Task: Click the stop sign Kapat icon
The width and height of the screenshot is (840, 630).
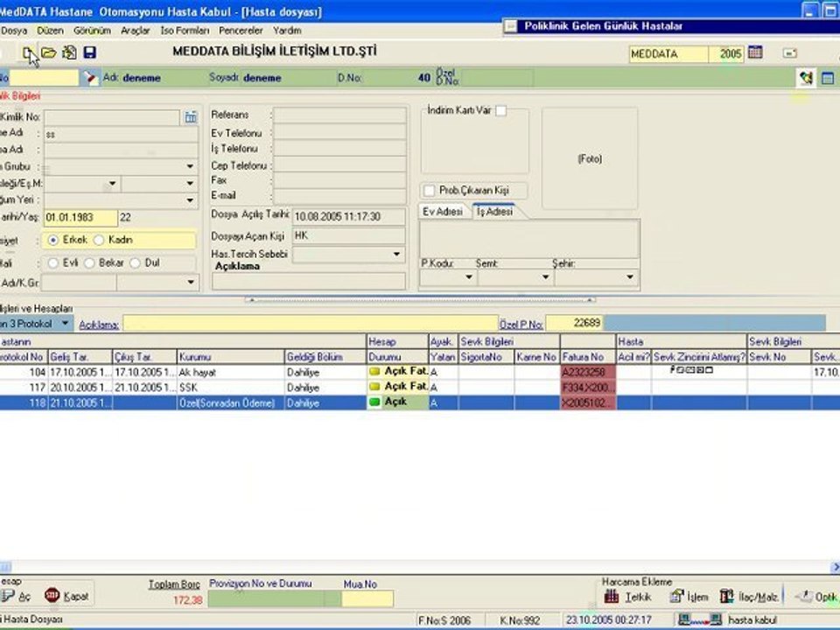Action: point(52,595)
